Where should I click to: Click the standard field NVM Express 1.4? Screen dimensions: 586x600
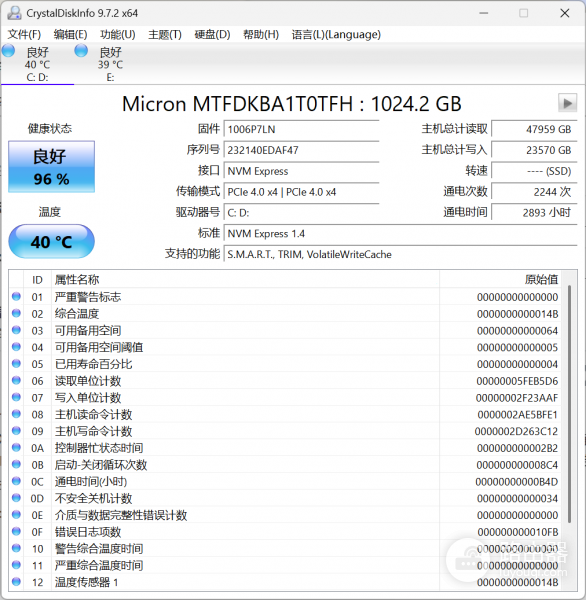coord(400,233)
